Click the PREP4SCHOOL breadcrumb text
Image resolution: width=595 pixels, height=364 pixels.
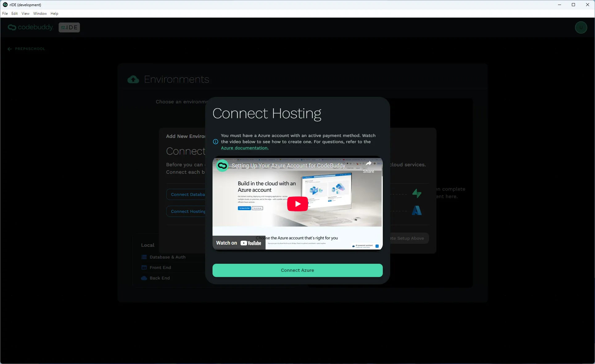(x=30, y=49)
